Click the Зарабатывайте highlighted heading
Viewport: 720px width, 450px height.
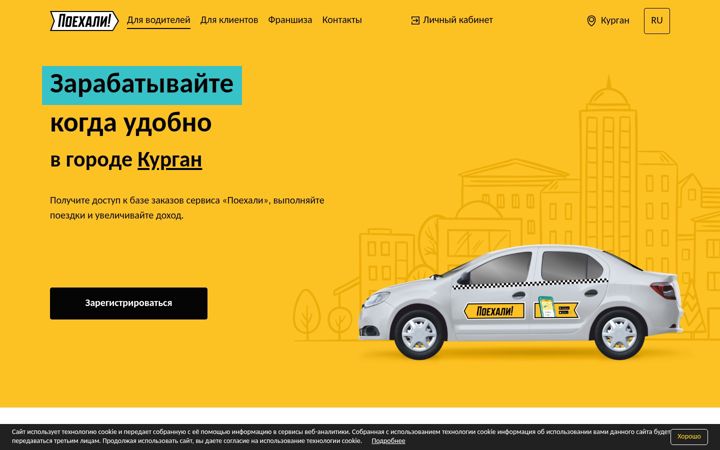coord(142,85)
